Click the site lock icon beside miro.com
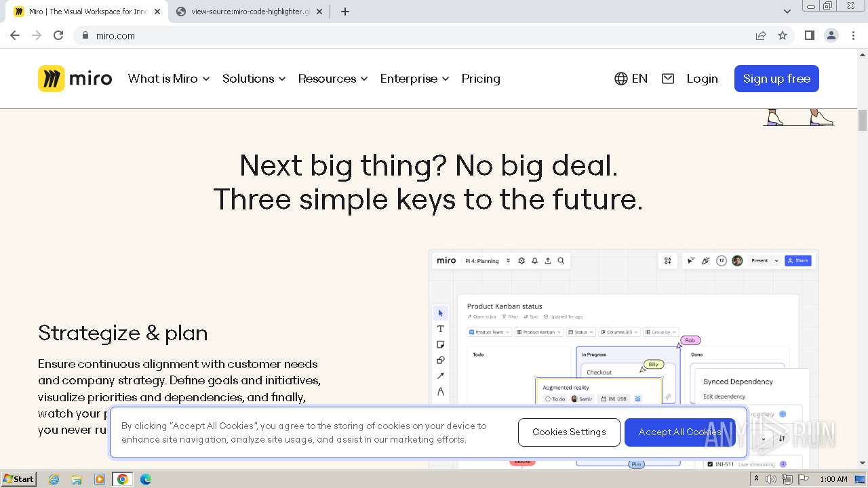Image resolution: width=868 pixels, height=488 pixels. (x=85, y=35)
